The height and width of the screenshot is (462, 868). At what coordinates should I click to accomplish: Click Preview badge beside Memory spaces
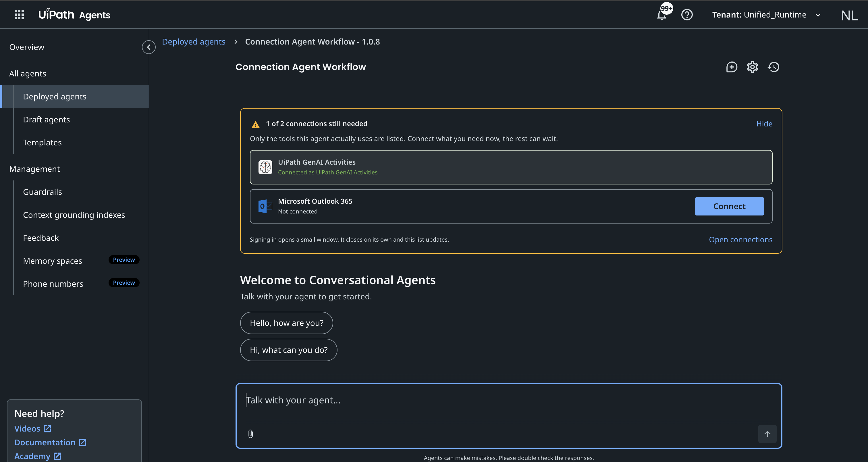[x=124, y=260]
